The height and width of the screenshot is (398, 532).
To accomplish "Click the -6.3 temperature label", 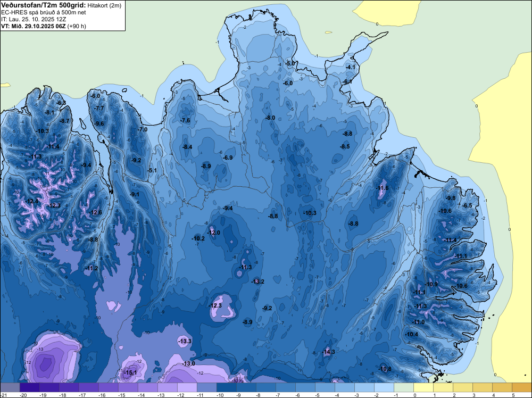I will 61,103.
